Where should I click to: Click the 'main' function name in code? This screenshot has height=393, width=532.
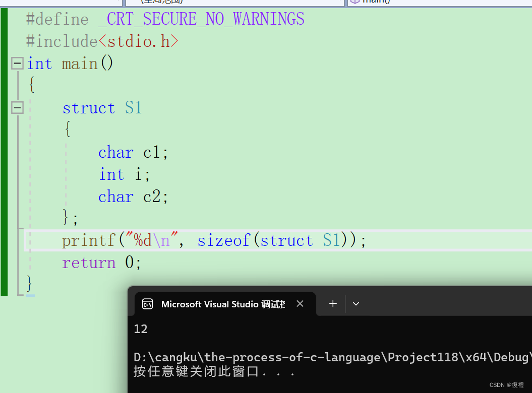tap(80, 64)
